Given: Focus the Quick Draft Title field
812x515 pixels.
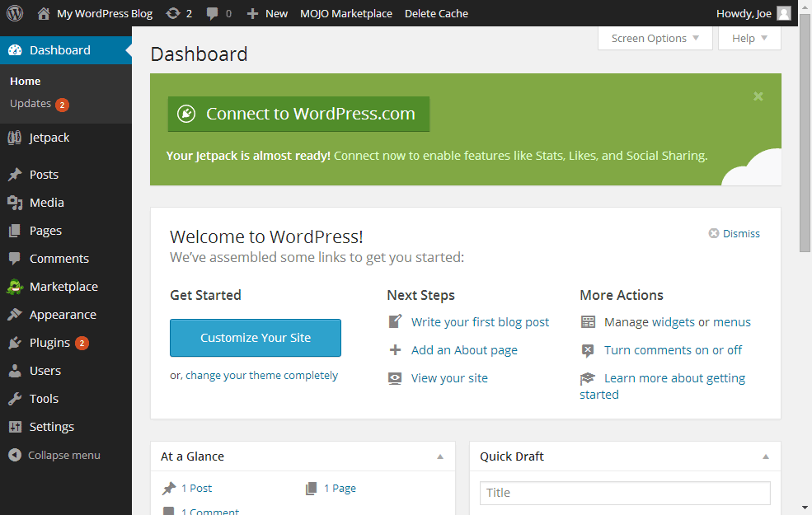Looking at the screenshot, I should [x=625, y=493].
